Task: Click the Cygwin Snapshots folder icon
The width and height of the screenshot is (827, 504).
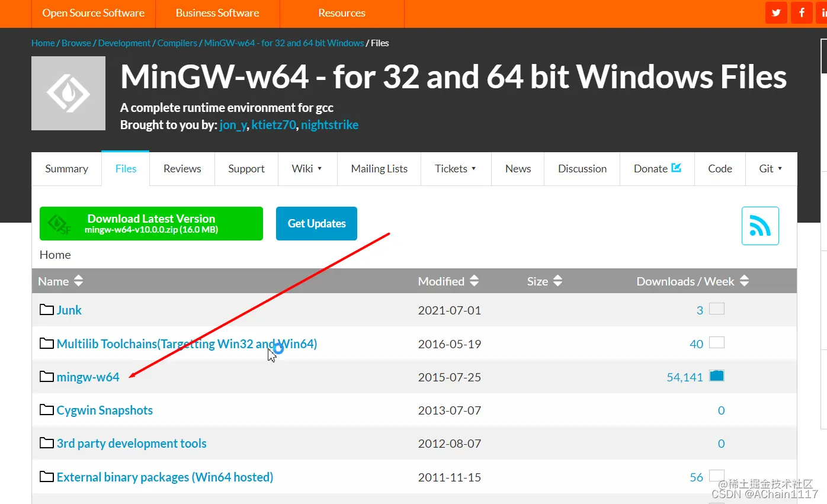Action: click(47, 410)
